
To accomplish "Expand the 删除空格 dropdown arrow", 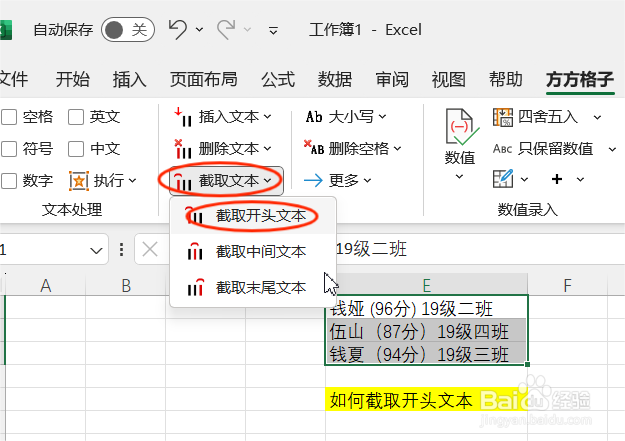I will coord(397,148).
